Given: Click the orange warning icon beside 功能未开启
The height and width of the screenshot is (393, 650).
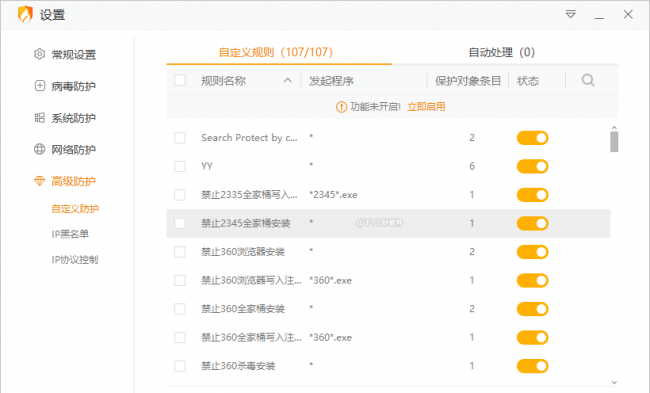Looking at the screenshot, I should click(x=341, y=107).
